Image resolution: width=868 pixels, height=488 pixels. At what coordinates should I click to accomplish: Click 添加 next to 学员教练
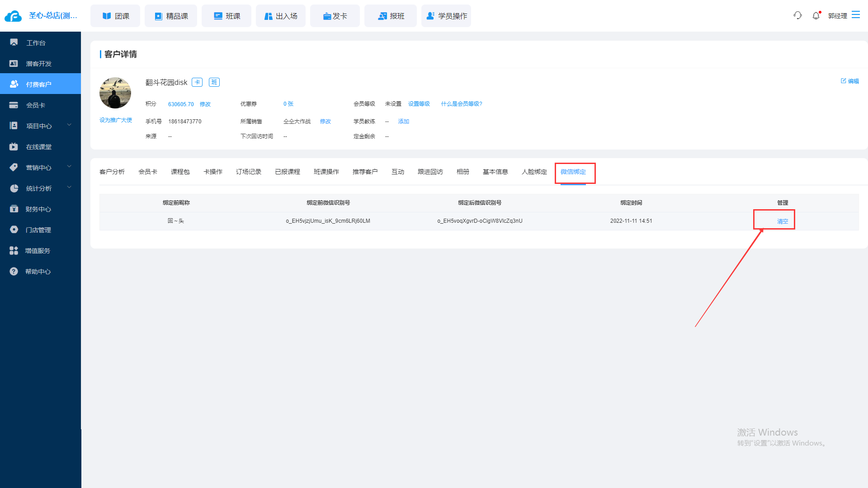point(404,122)
